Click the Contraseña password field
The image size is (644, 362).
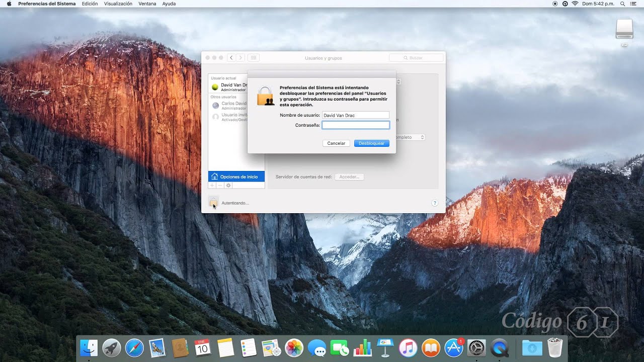click(x=356, y=125)
